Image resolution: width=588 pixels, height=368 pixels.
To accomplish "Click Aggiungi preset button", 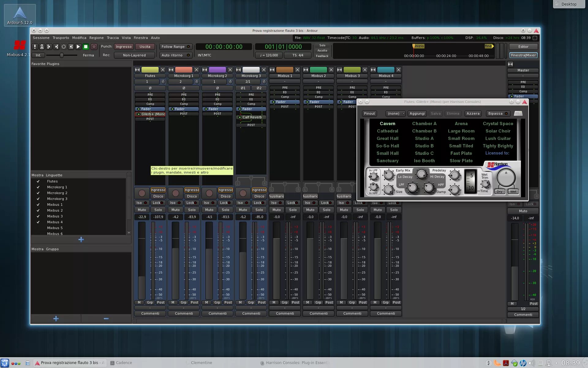I will pyautogui.click(x=417, y=113).
